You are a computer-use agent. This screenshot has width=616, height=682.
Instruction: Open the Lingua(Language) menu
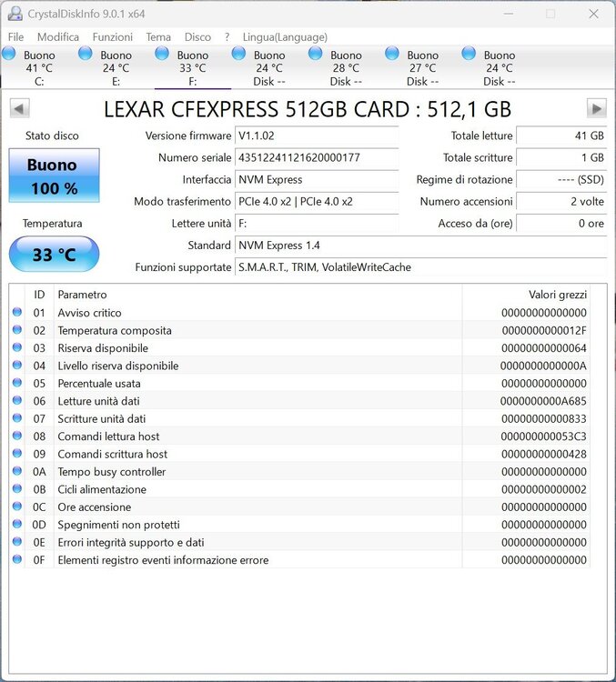(285, 37)
